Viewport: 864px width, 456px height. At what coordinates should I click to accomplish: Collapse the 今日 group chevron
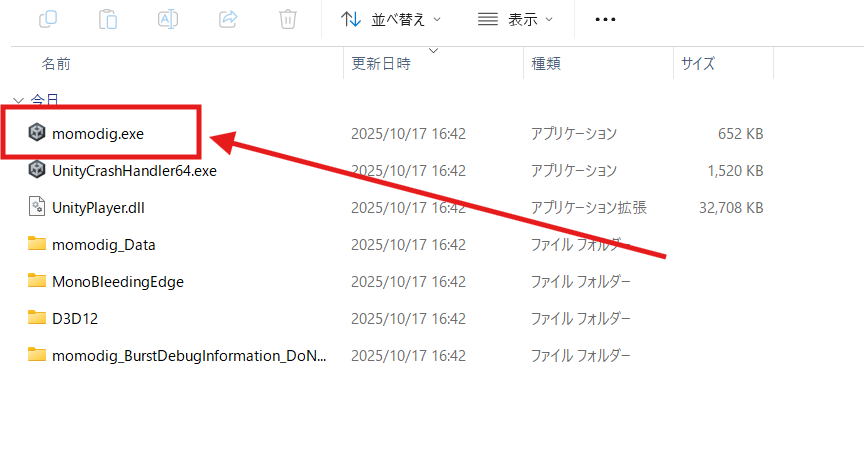pos(19,100)
